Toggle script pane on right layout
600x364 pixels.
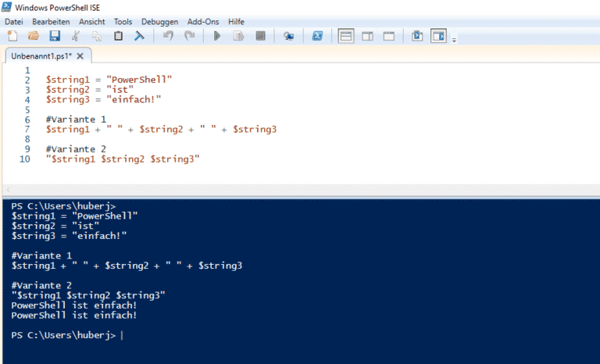[367, 36]
